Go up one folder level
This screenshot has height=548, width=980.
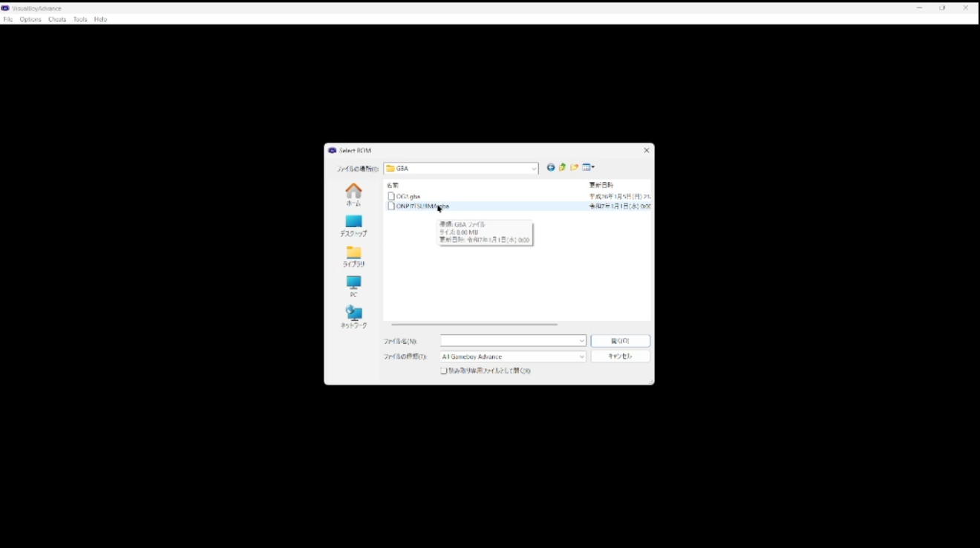(x=563, y=168)
